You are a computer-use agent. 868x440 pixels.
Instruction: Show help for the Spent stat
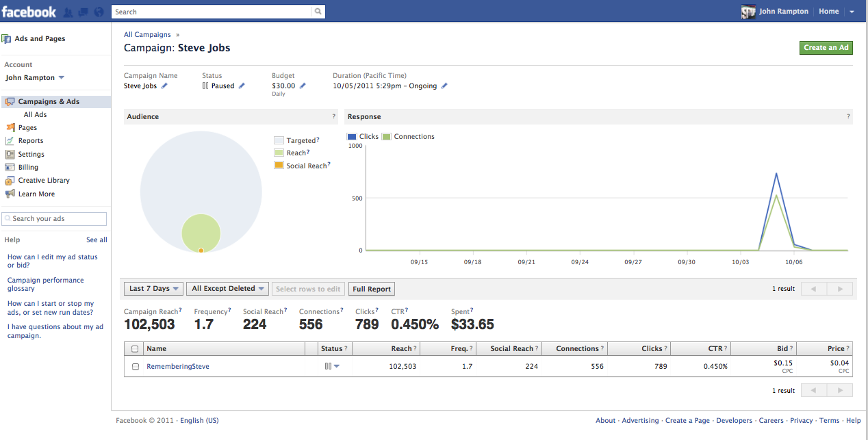472,311
